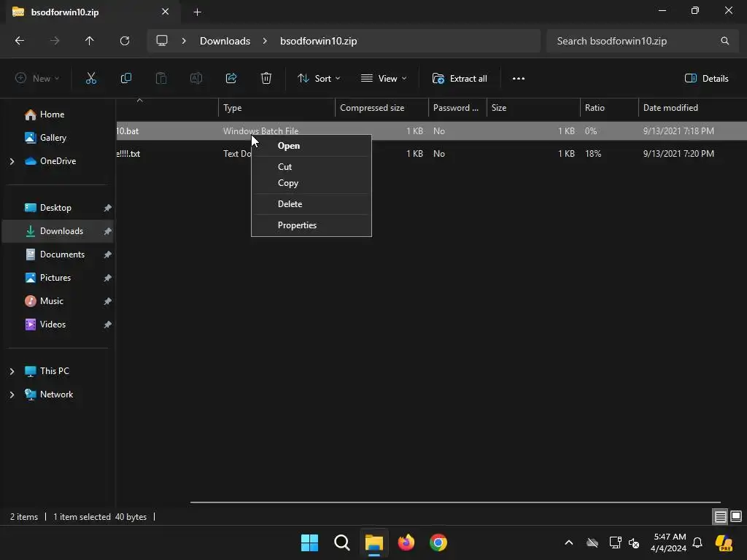The width and height of the screenshot is (747, 560).
Task: Choose Delete in context menu
Action: click(x=311, y=204)
